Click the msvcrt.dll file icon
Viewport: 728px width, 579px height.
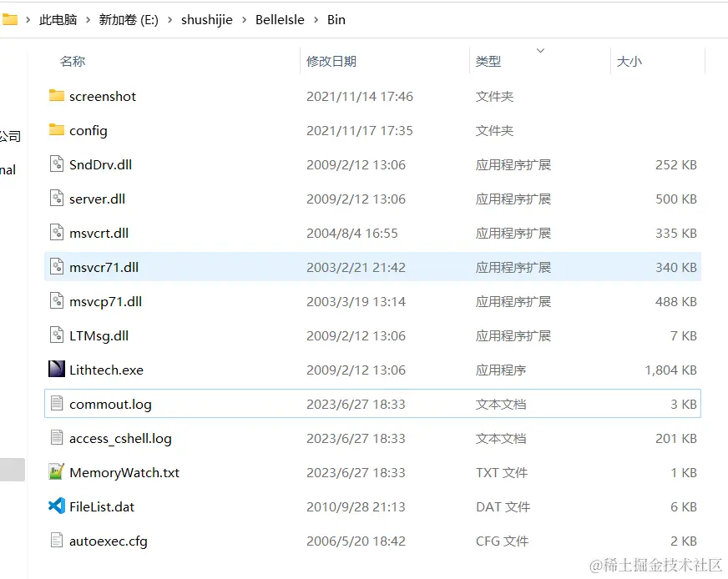57,233
